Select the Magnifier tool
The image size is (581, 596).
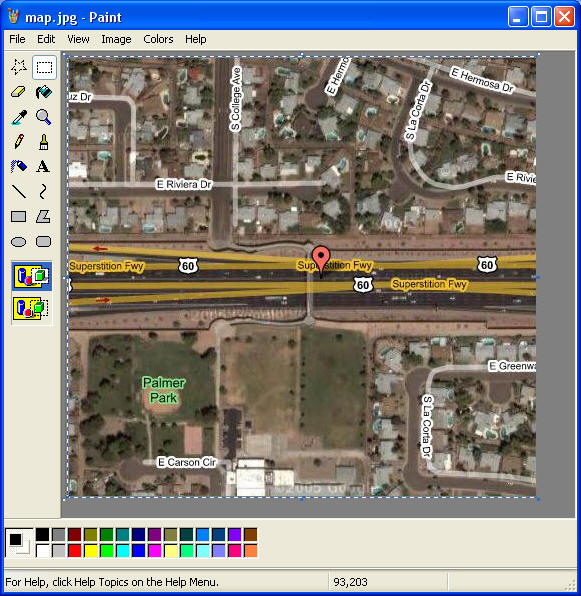44,117
